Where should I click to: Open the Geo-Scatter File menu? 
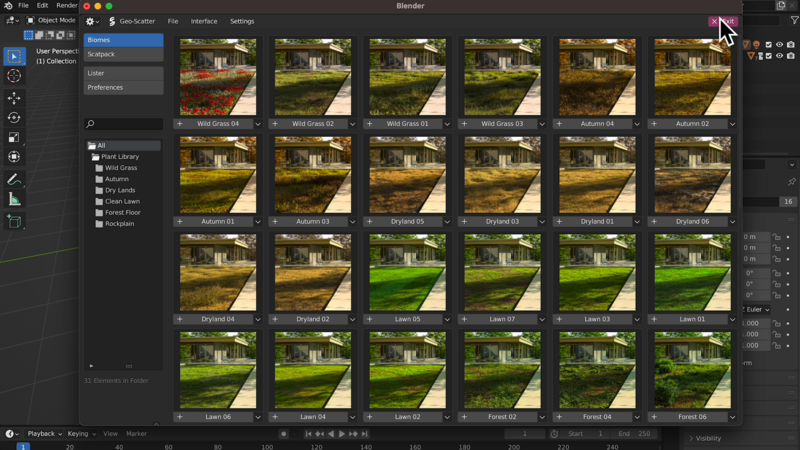pos(173,21)
